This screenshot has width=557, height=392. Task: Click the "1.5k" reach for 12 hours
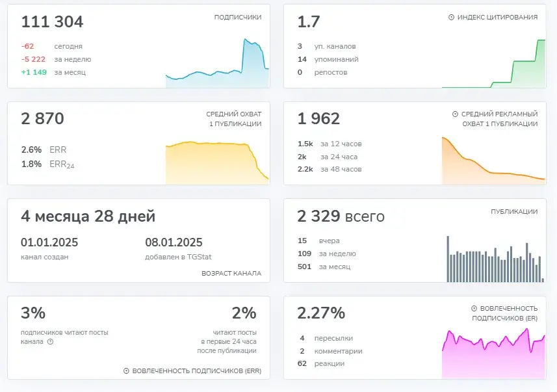[305, 144]
